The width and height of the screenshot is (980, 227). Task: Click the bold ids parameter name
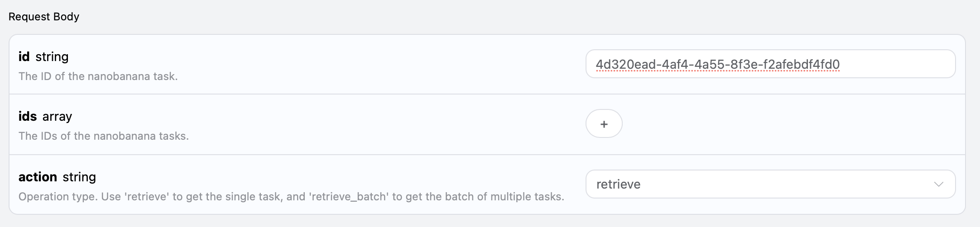point(28,116)
